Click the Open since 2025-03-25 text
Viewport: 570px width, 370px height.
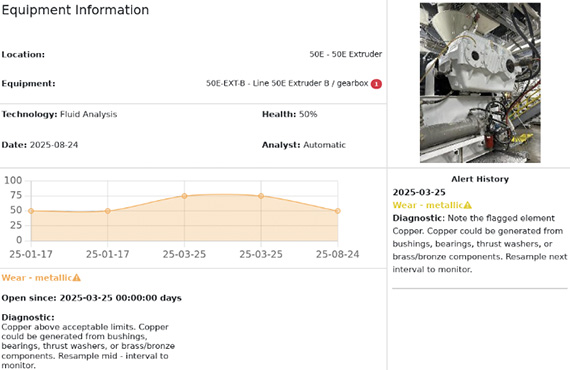92,298
